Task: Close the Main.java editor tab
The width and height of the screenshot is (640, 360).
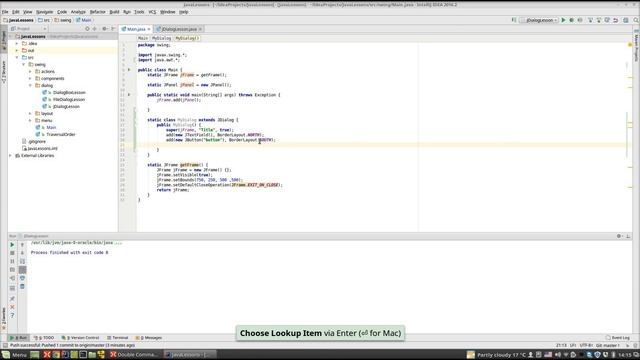Action: pyautogui.click(x=149, y=29)
